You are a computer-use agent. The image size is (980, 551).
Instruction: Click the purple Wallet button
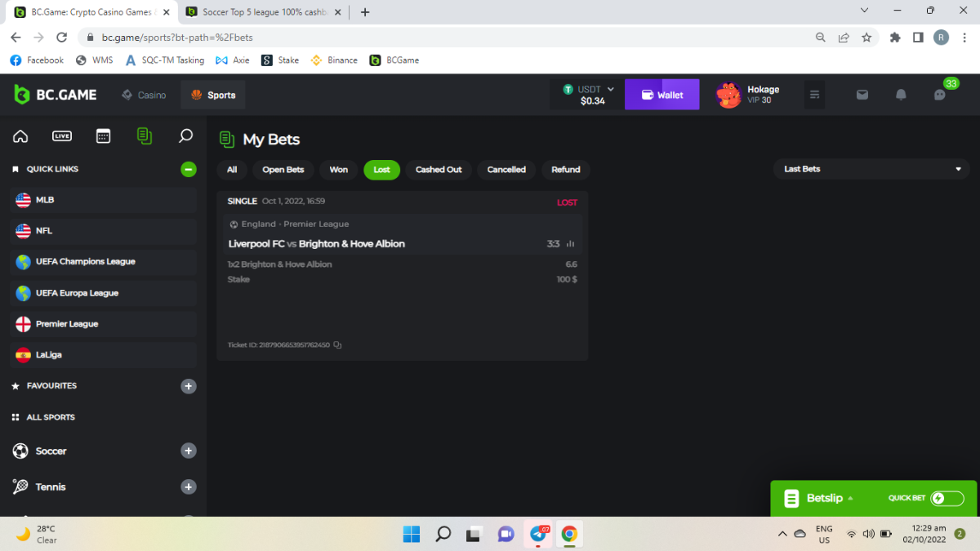(661, 95)
